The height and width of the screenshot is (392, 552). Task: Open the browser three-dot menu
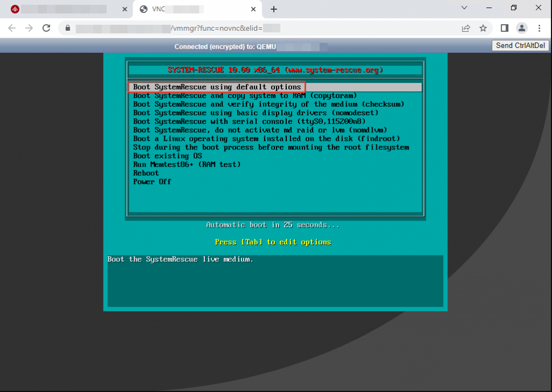[539, 28]
